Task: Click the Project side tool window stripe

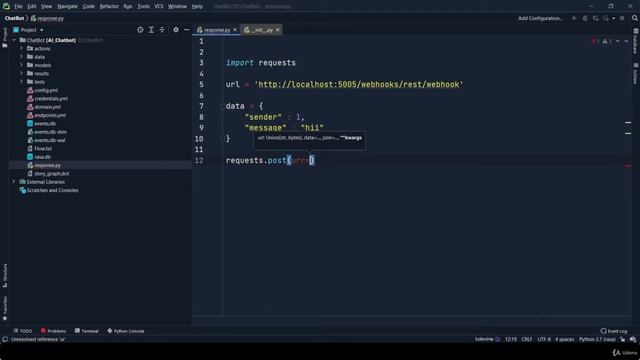Action: (x=5, y=37)
